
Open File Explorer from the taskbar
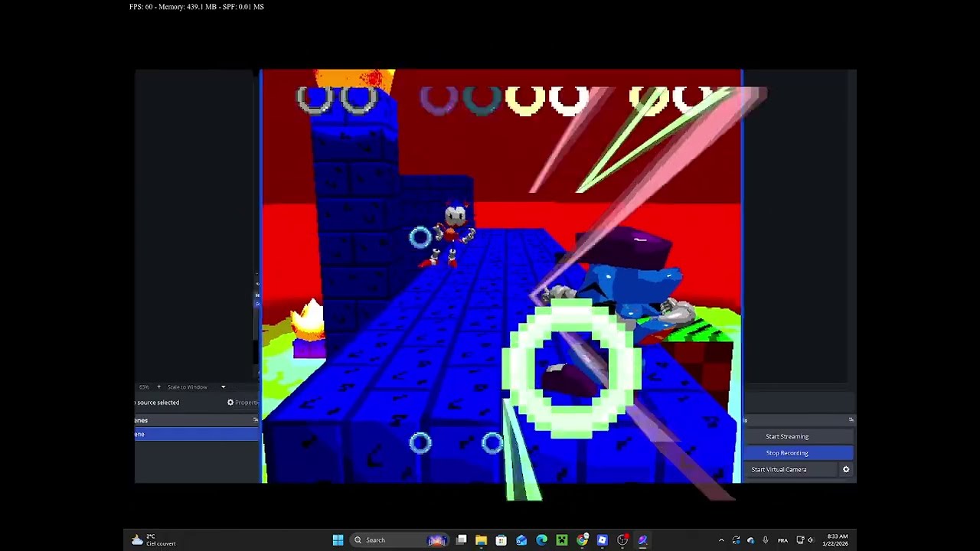click(482, 540)
